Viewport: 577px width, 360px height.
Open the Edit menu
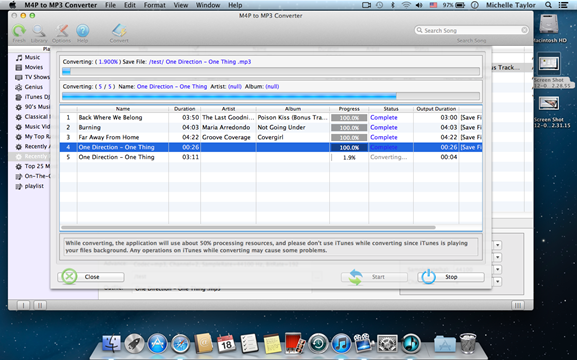[x=130, y=5]
